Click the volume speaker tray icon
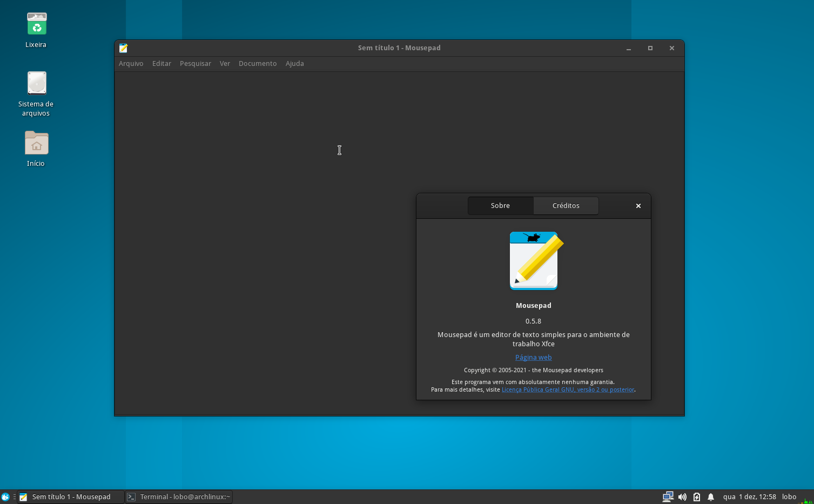Screen dimensions: 814x504 682,496
